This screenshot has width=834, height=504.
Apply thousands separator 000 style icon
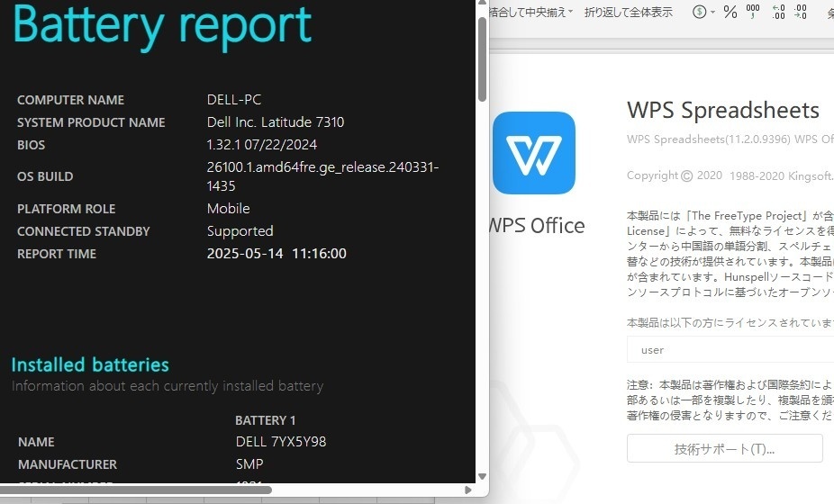(753, 12)
